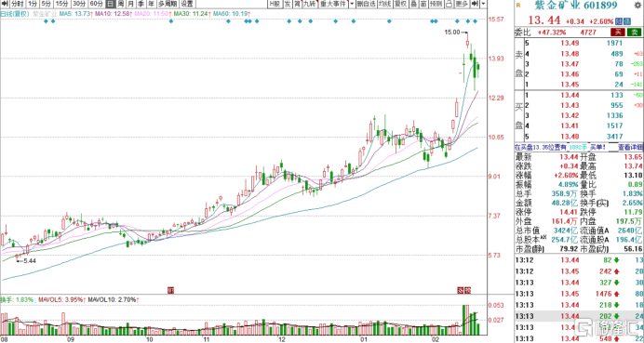The width and height of the screenshot is (644, 343).
Task: Open the quote panel gear settings icon
Action: coord(637,5)
